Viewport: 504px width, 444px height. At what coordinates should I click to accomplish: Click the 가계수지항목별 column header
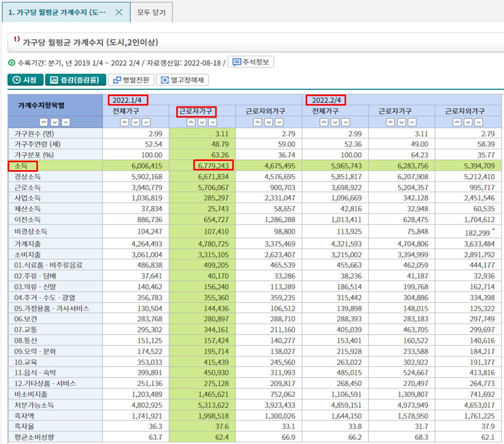pyautogui.click(x=41, y=105)
